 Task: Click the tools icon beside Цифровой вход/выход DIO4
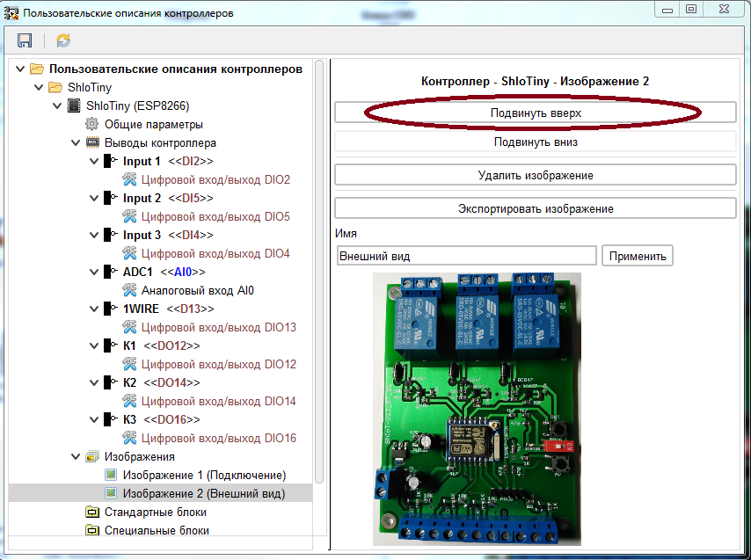pos(129,253)
